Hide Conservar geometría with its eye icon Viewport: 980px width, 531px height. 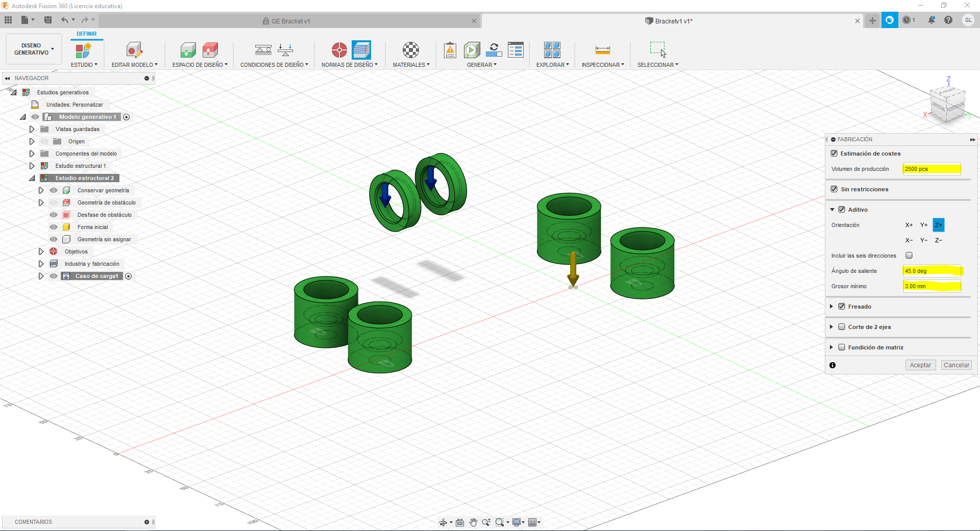click(x=54, y=190)
